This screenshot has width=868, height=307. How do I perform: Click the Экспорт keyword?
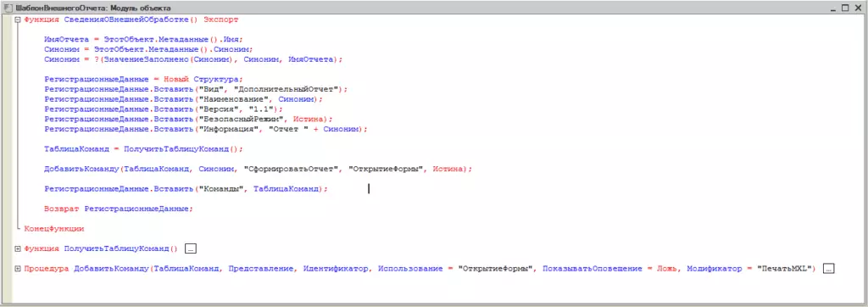(221, 20)
